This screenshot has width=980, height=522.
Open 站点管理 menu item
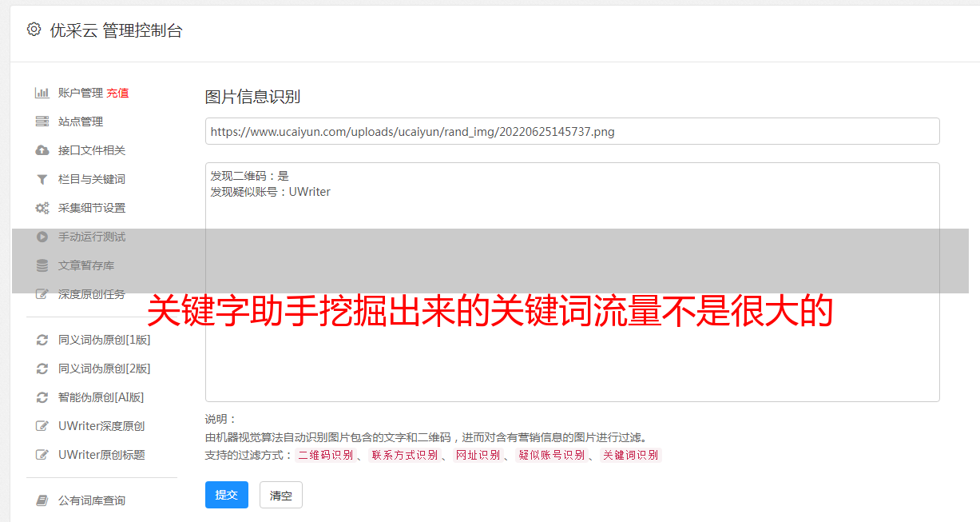click(81, 122)
